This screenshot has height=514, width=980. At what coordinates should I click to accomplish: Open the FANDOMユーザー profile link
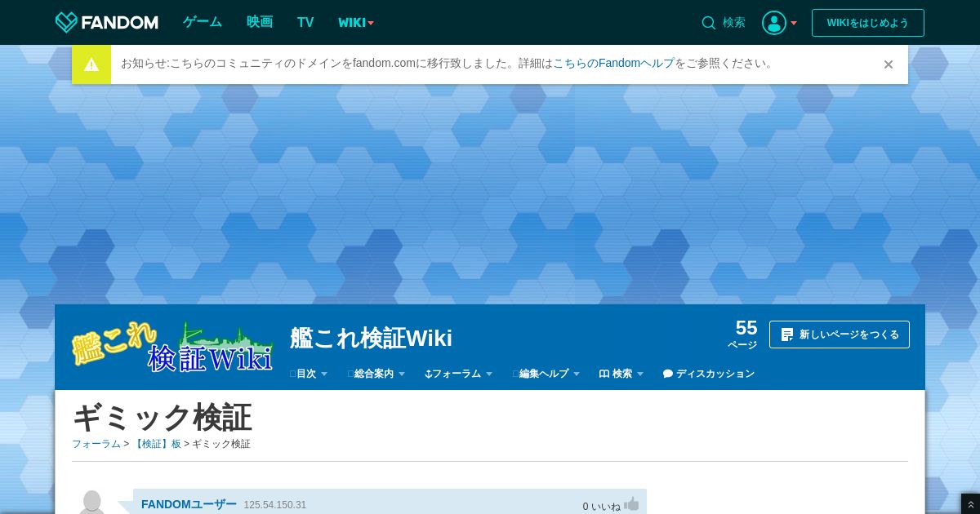click(x=189, y=504)
